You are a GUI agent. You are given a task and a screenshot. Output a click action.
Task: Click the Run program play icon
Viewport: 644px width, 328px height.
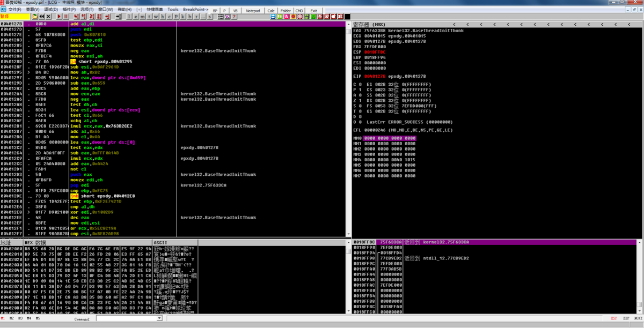59,17
